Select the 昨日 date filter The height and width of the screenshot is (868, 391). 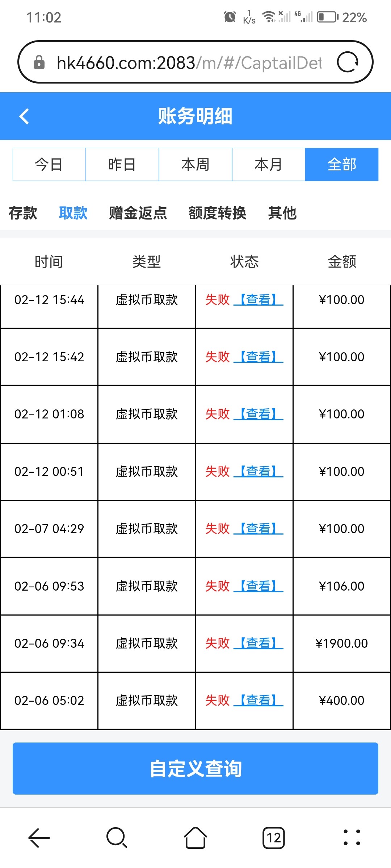(x=122, y=165)
